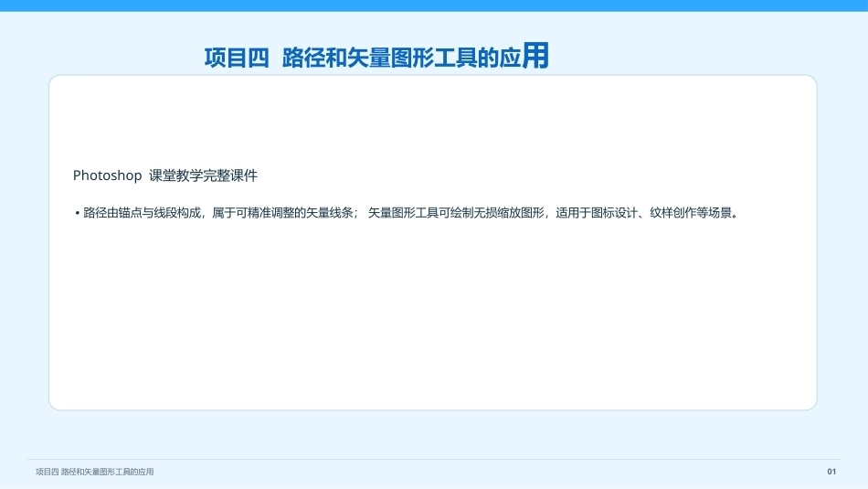The height and width of the screenshot is (489, 868).
Task: Click the footer text 项目四 路径和矢量图形工具的应用
Action: click(95, 472)
